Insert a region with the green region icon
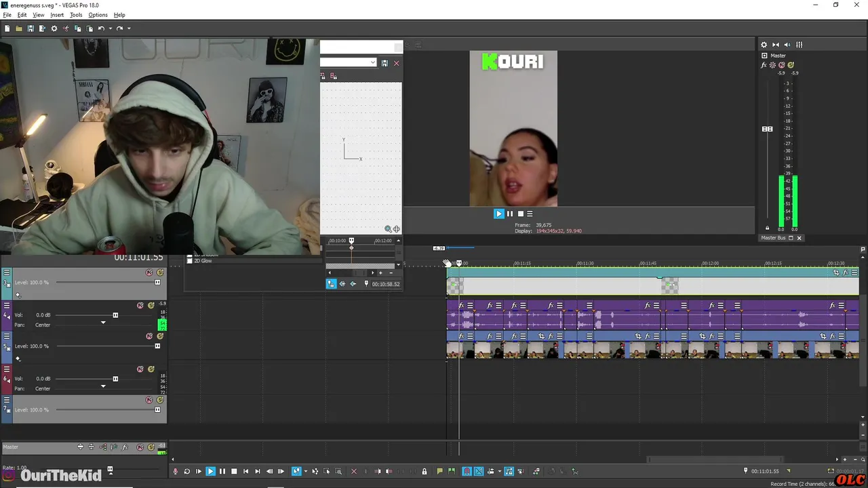 tap(452, 471)
